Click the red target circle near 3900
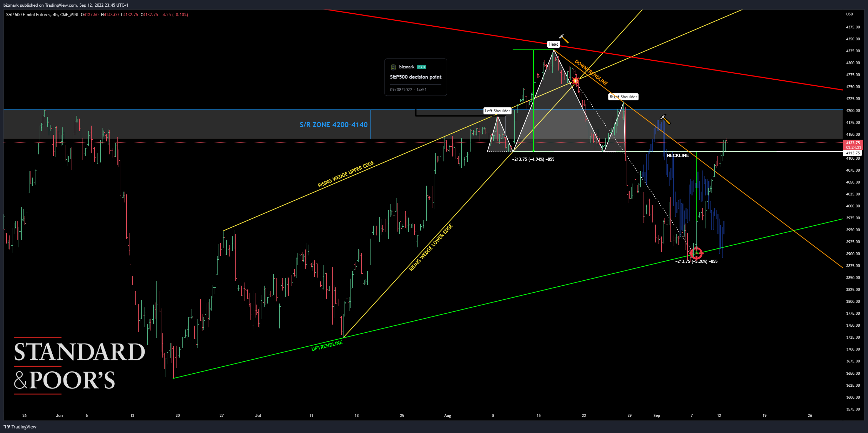This screenshot has height=433, width=868. (x=696, y=253)
